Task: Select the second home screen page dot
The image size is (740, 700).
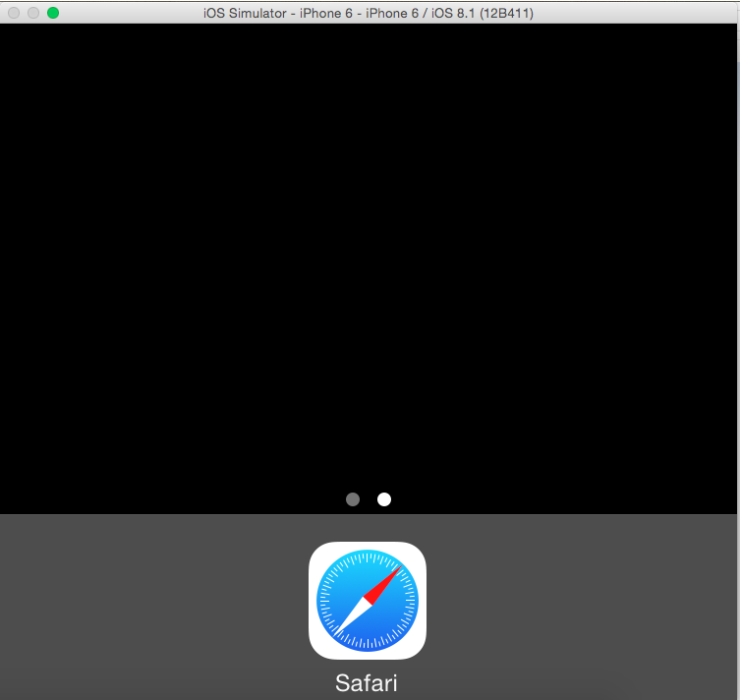Action: 384,499
